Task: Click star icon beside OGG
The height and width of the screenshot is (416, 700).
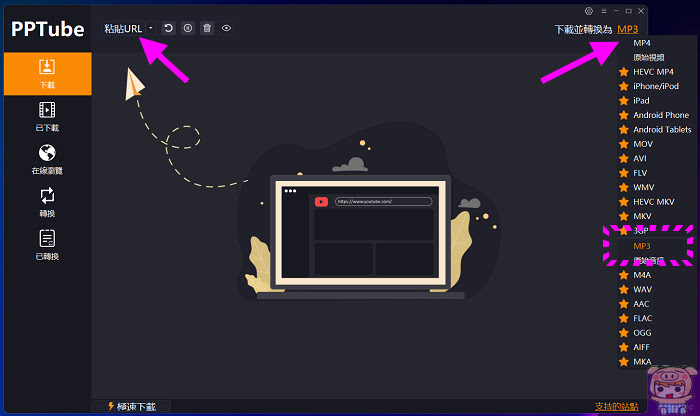Action: click(624, 333)
